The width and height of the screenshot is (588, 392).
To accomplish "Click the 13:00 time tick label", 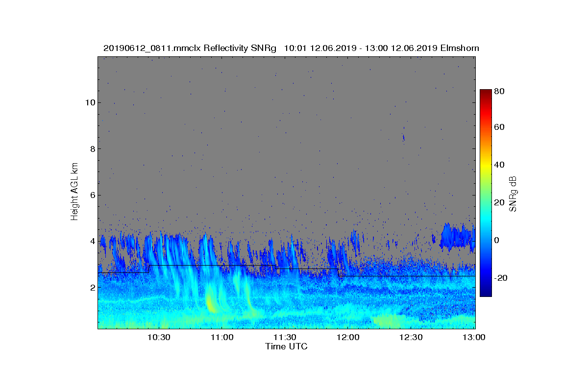I will (x=473, y=338).
